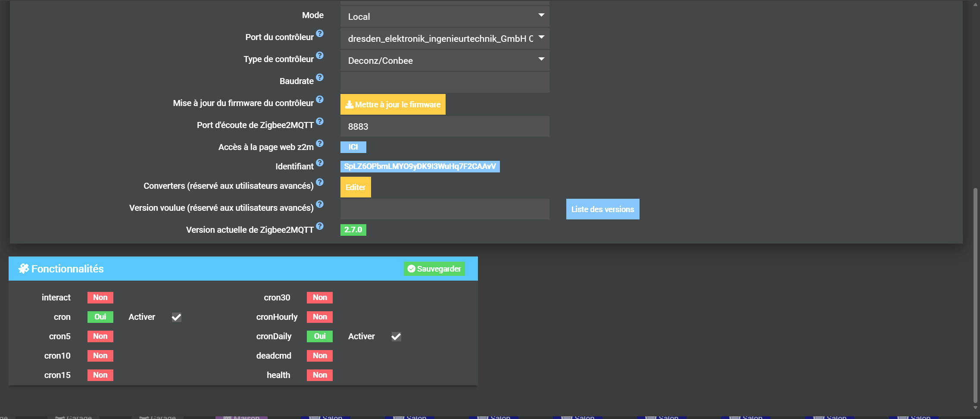Open help icon next to Identifiant
This screenshot has width=980, height=419.
coord(320,163)
